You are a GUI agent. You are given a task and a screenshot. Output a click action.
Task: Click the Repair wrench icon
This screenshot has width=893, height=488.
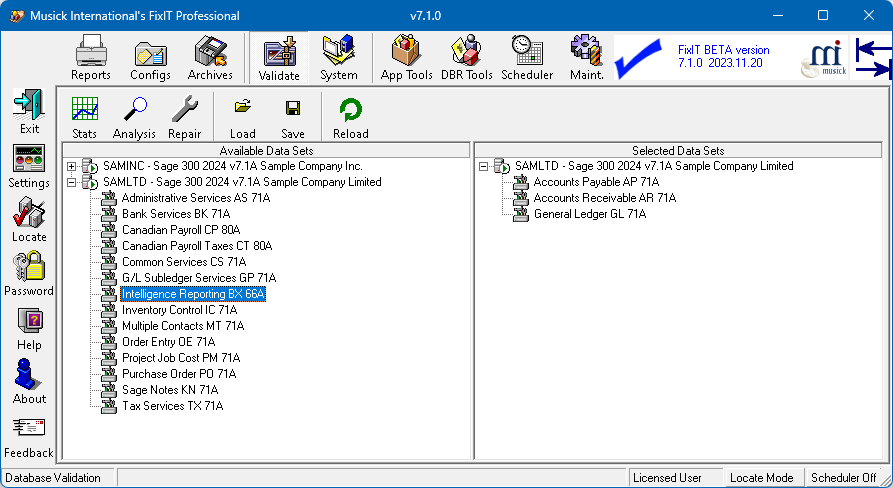tap(185, 117)
